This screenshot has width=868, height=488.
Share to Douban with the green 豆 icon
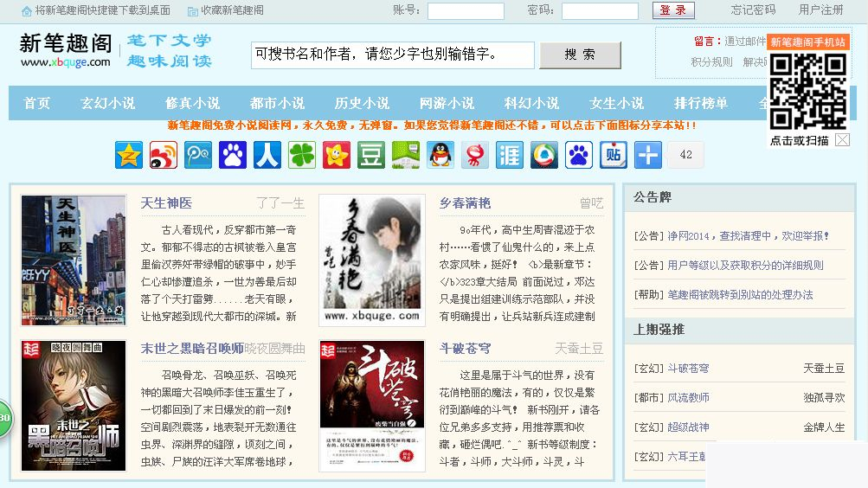371,155
